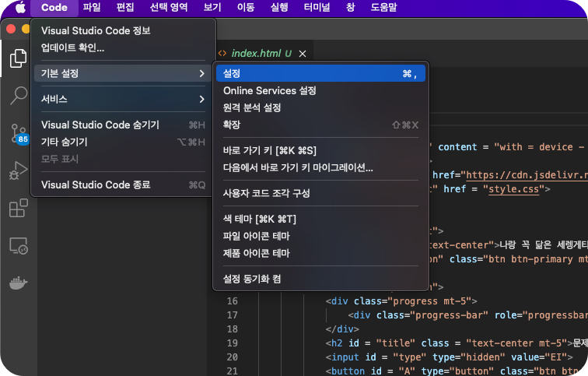The image size is (588, 376).
Task: Click the "progress-bar" div line
Action: point(467,315)
